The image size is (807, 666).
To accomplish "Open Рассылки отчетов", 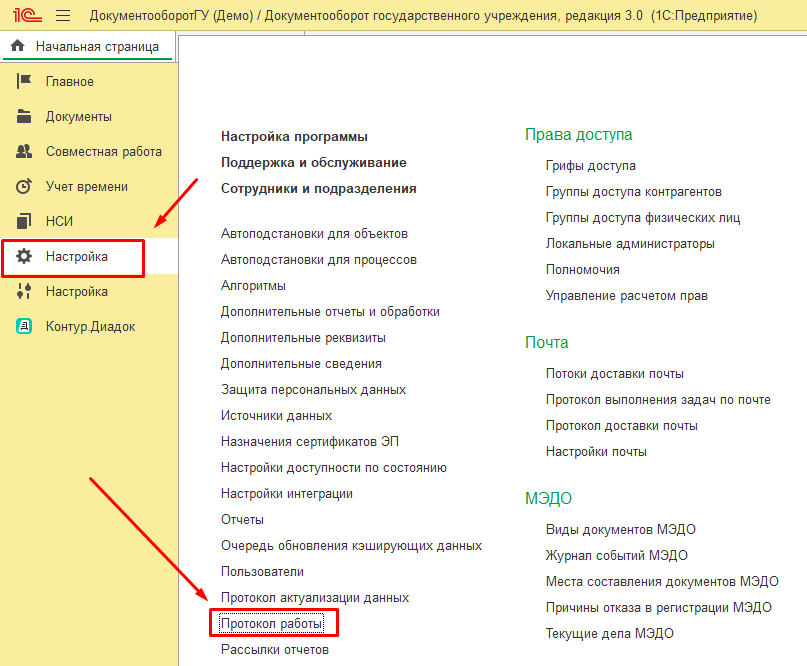I will (274, 650).
